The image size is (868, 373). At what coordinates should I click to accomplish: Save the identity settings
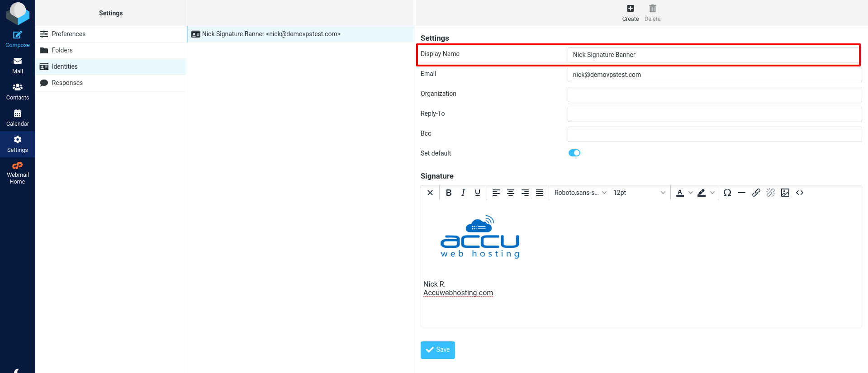click(438, 350)
